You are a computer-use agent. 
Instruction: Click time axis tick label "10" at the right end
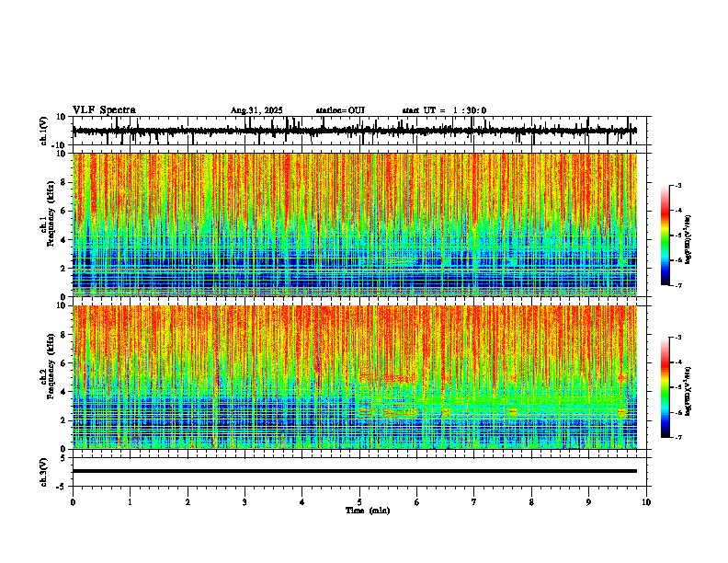[646, 502]
